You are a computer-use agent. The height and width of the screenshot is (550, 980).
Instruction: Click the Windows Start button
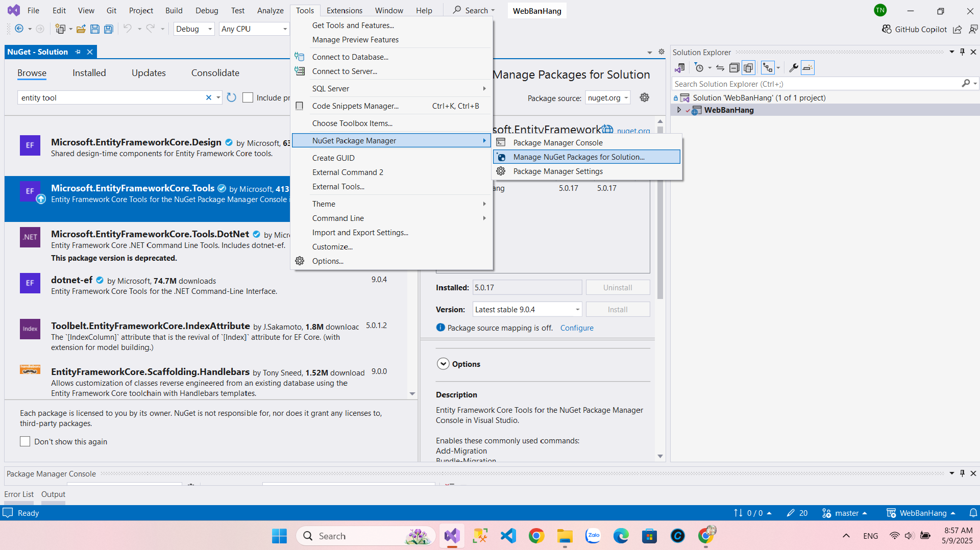click(279, 536)
